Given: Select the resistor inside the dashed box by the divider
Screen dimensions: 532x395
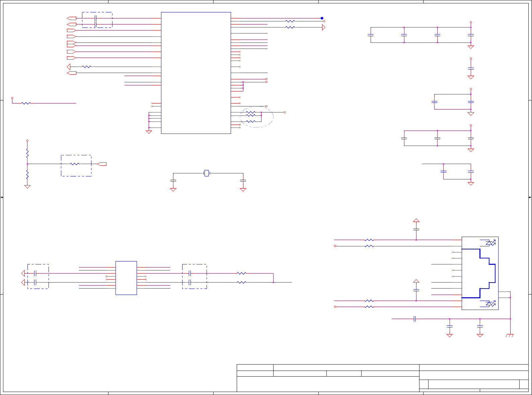Looking at the screenshot, I should tap(75, 164).
